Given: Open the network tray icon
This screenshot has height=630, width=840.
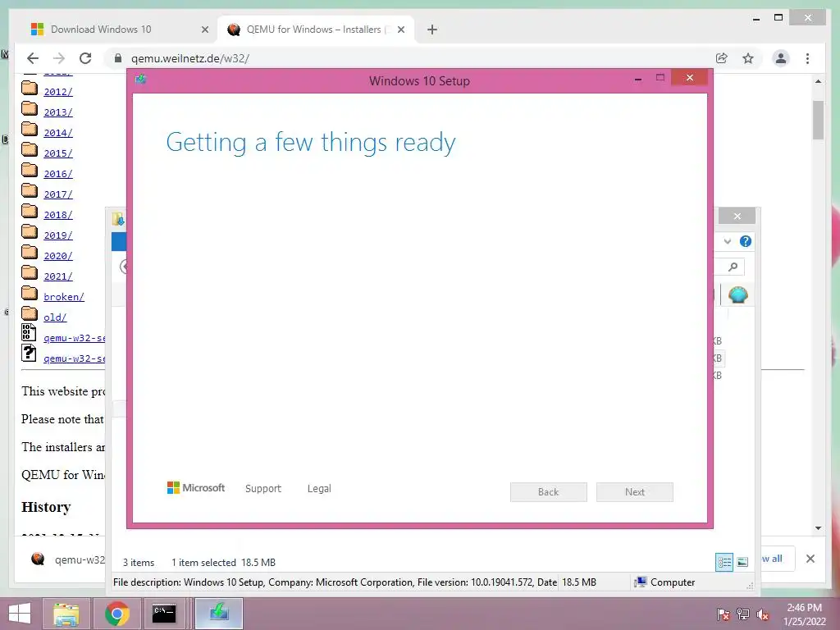Looking at the screenshot, I should [x=743, y=614].
